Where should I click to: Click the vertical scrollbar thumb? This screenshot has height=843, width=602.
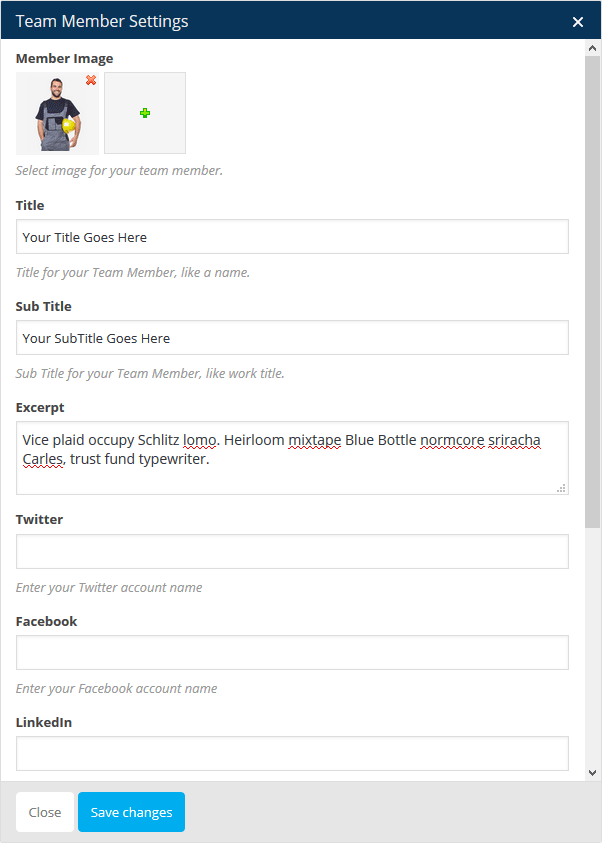coord(593,290)
